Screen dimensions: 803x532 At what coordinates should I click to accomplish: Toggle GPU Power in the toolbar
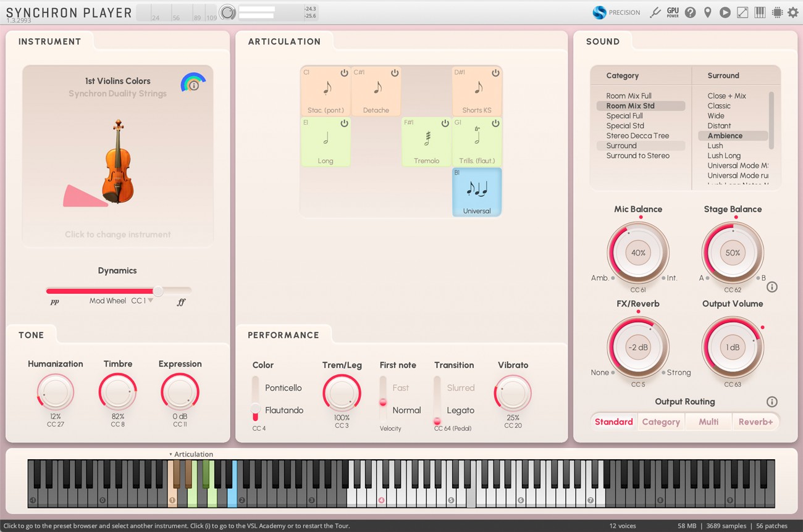click(x=672, y=12)
